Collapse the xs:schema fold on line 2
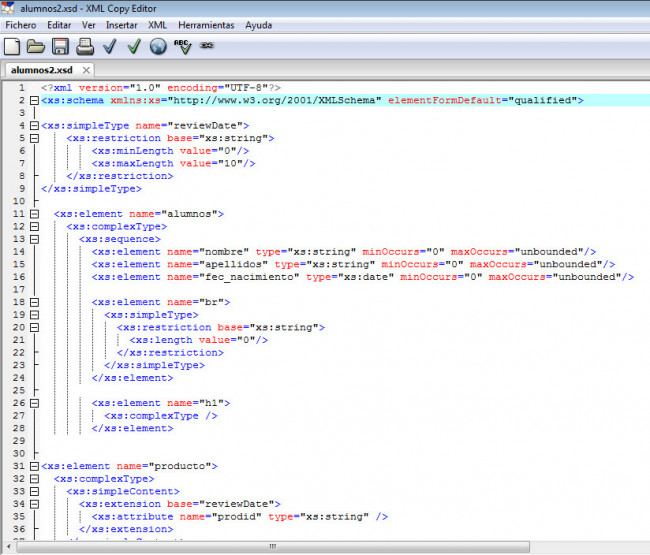Screen dimensions: 650x555 pyautogui.click(x=34, y=100)
